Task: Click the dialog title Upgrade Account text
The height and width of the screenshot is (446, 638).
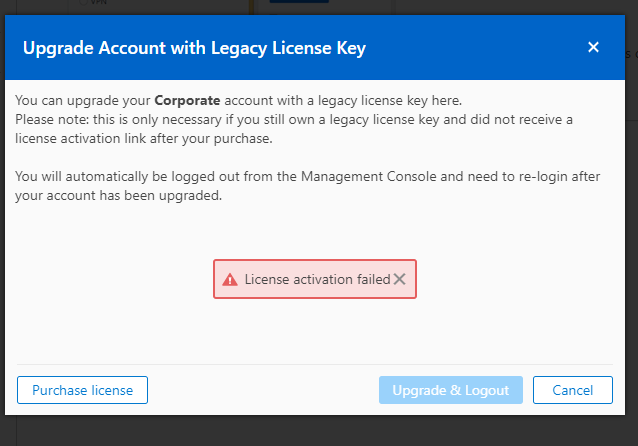Action: (x=193, y=47)
